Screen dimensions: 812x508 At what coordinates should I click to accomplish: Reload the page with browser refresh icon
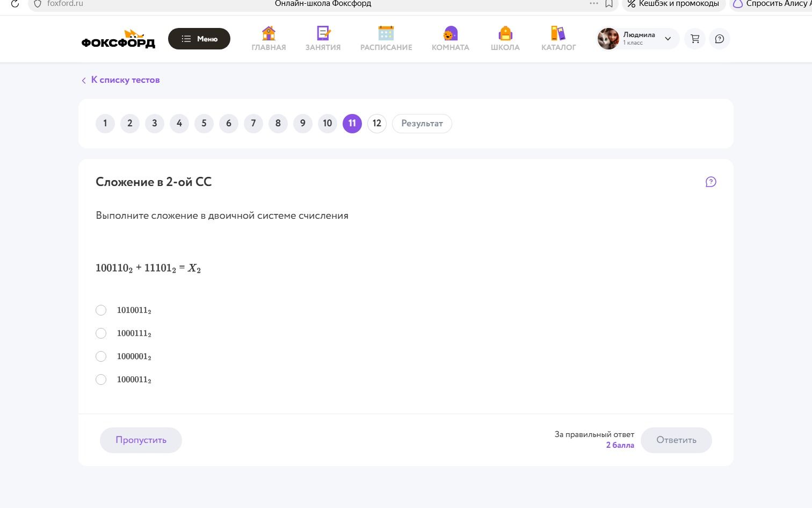[15, 4]
